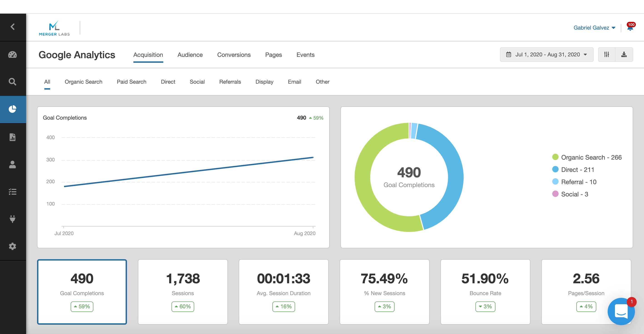Click the Referral - 10 legend label

tap(579, 182)
